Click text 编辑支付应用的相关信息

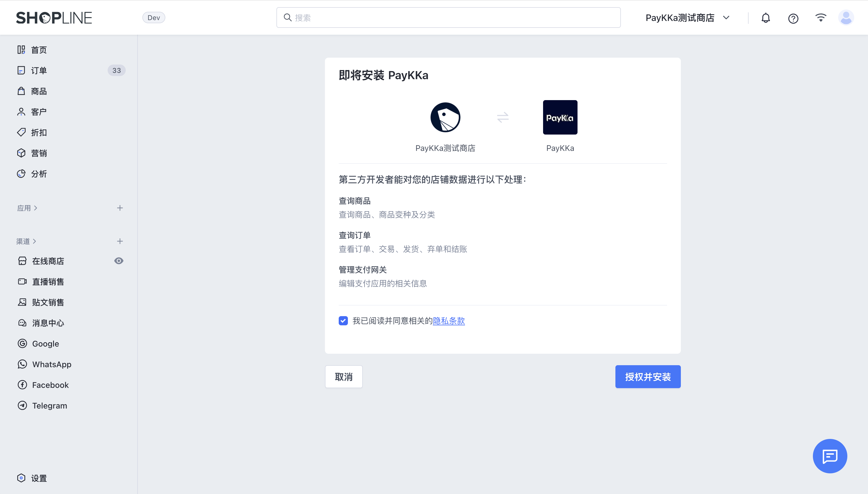point(383,283)
